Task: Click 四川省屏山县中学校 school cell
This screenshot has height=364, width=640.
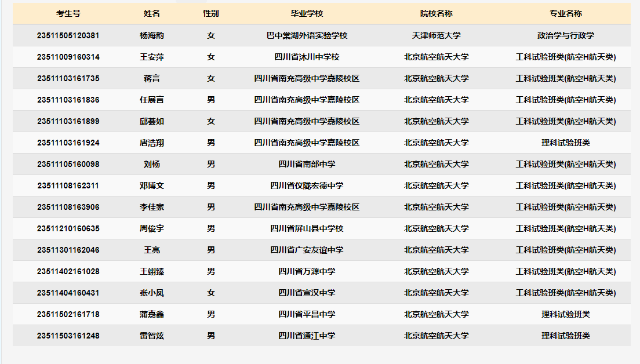Action: [x=307, y=228]
